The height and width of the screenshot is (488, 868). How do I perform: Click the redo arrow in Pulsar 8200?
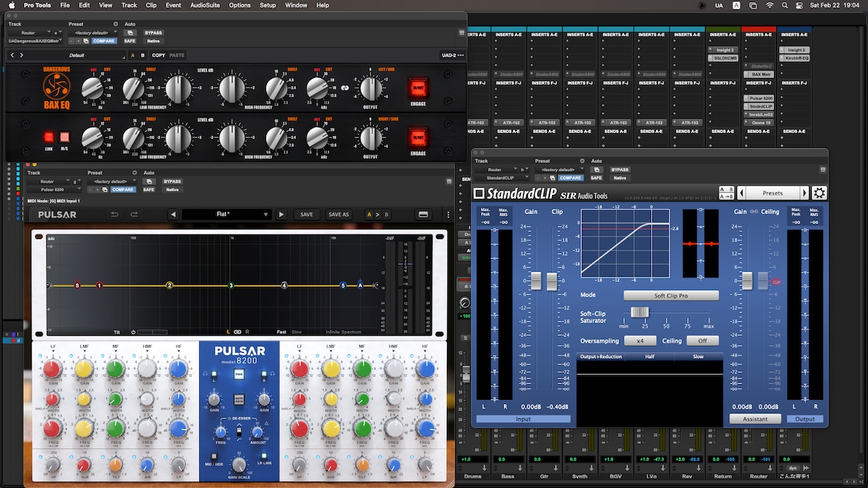click(134, 214)
